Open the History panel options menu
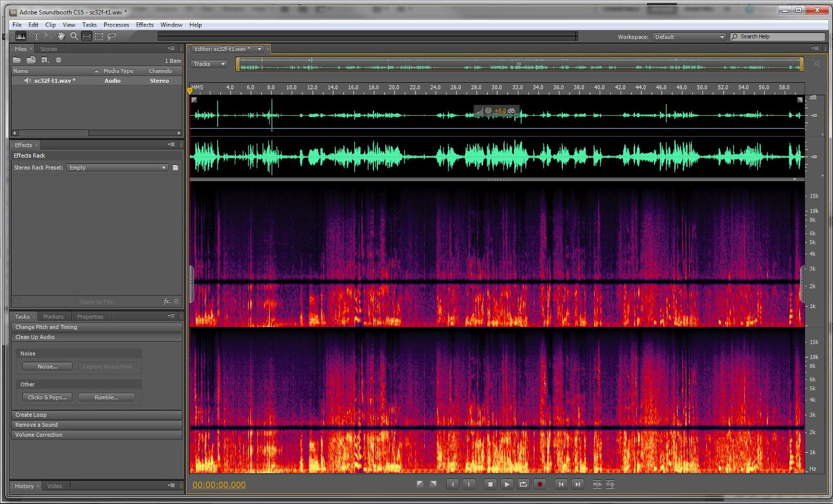This screenshot has width=833, height=504. (171, 486)
